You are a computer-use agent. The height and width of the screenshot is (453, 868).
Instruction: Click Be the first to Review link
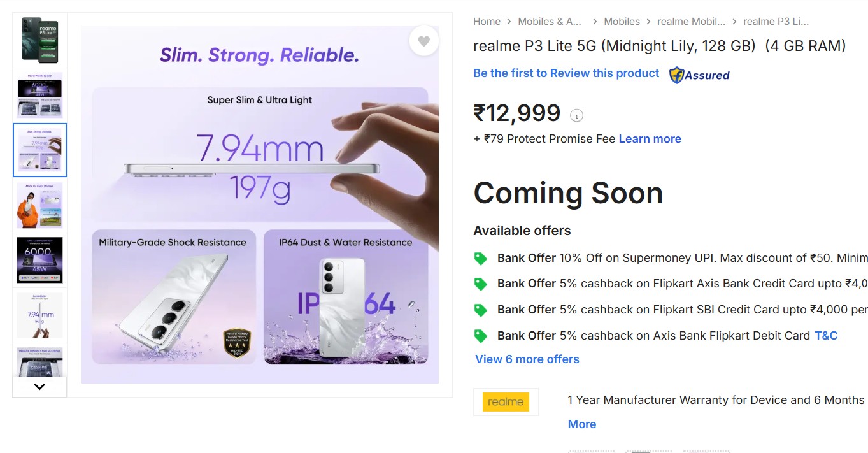(566, 73)
